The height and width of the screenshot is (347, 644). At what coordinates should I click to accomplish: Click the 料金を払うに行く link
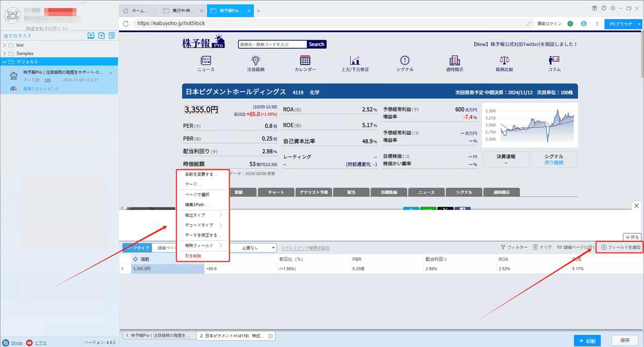click(47, 28)
